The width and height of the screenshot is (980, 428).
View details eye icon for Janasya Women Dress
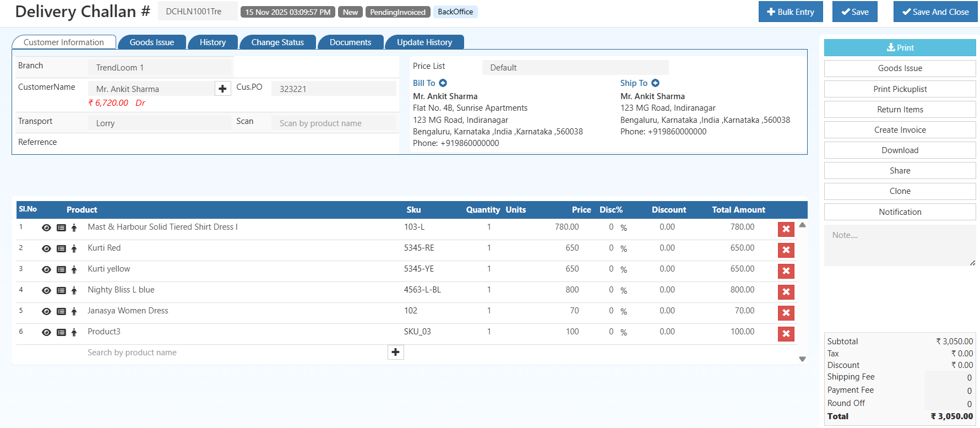46,311
